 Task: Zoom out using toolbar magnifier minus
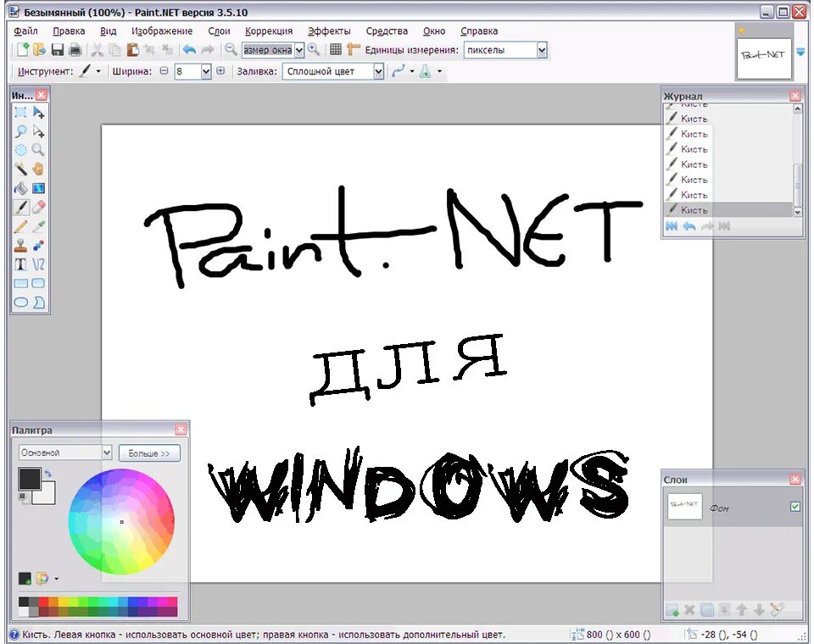(231, 50)
